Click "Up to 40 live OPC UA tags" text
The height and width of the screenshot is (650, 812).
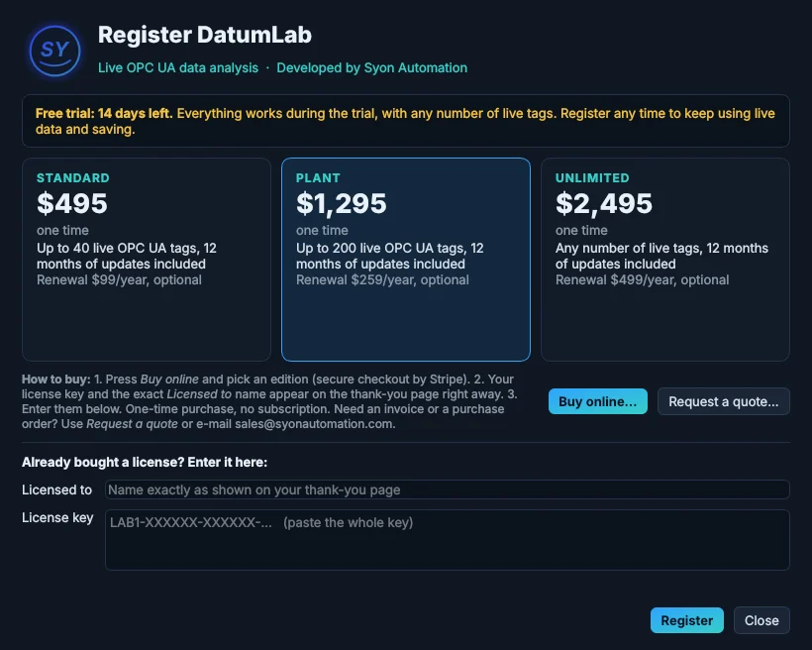coord(117,249)
